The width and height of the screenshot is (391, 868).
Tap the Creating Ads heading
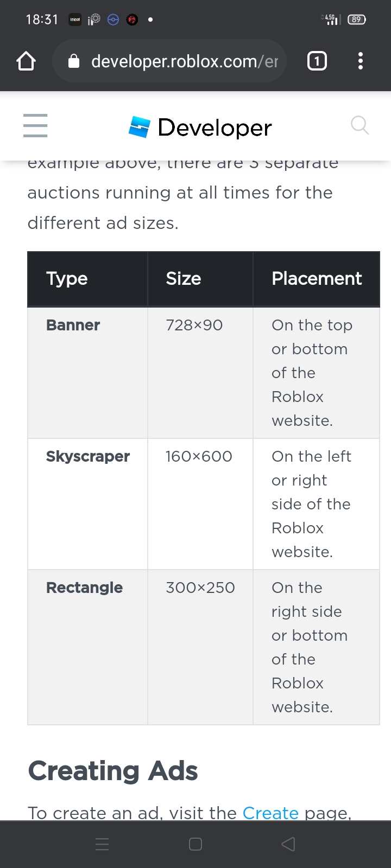click(113, 770)
